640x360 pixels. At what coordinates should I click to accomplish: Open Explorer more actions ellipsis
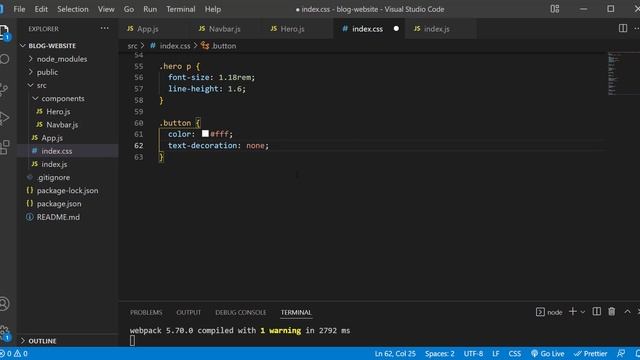coord(104,29)
